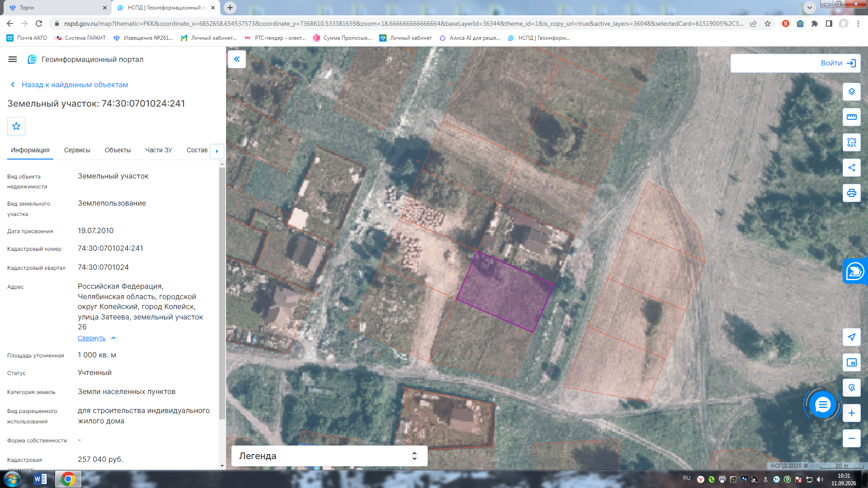Locate my position with arrow icon
868x488 pixels.
click(851, 337)
